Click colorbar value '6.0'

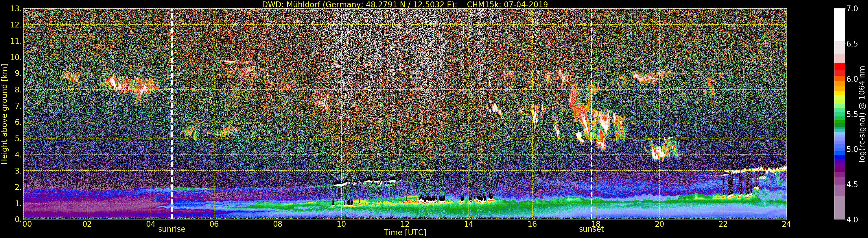[852, 79]
